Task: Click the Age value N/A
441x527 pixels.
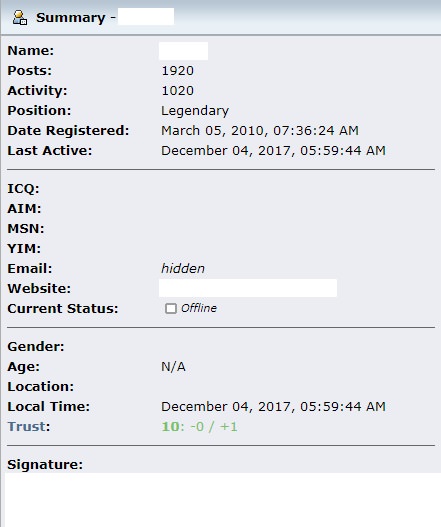Action: click(173, 367)
